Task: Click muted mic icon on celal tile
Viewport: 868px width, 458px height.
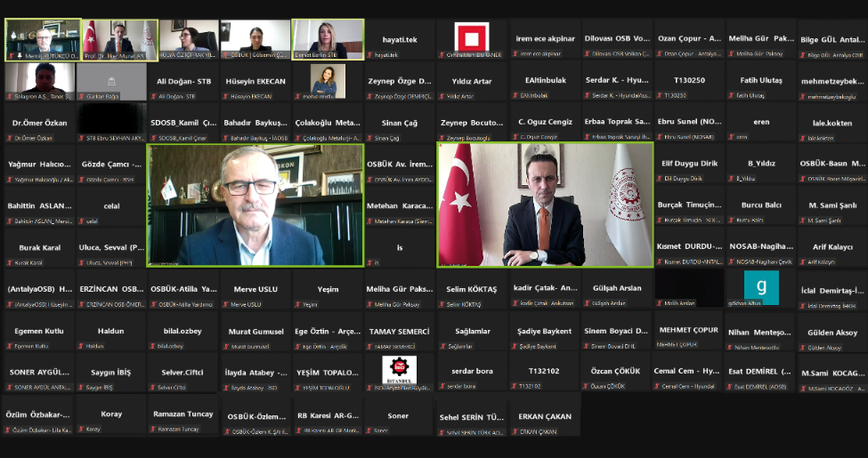Action: (x=81, y=221)
